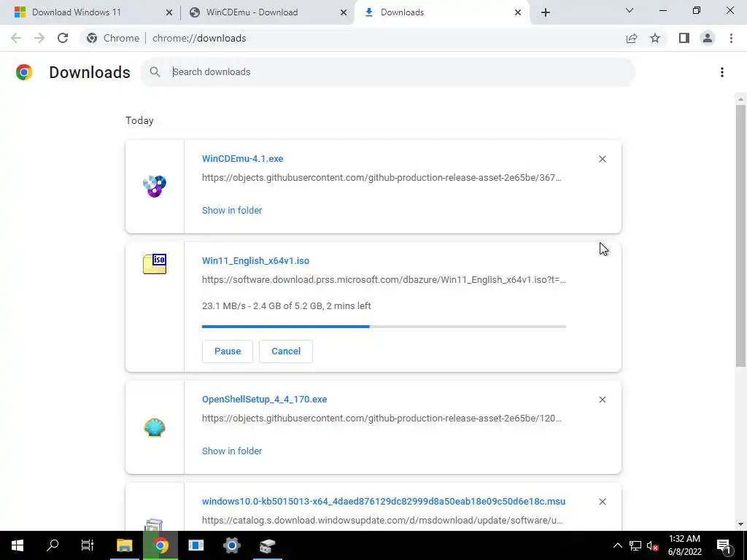The image size is (747, 560).
Task: Open Task View on taskbar
Action: click(x=88, y=545)
